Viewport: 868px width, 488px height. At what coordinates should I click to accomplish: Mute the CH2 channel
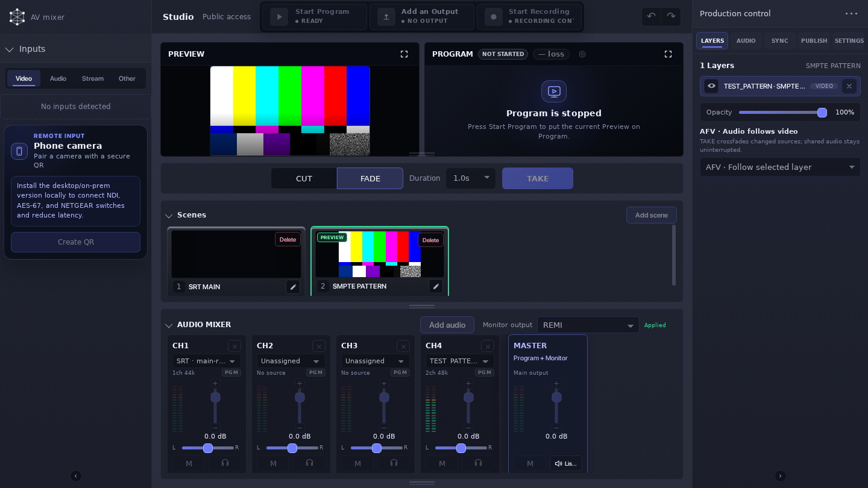coord(273,463)
